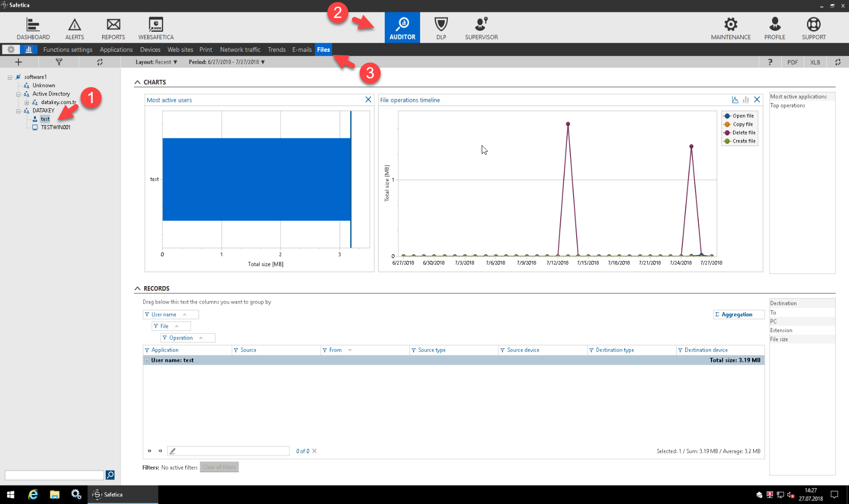Viewport: 849px width, 504px height.
Task: Open help question mark button
Action: [x=770, y=62]
